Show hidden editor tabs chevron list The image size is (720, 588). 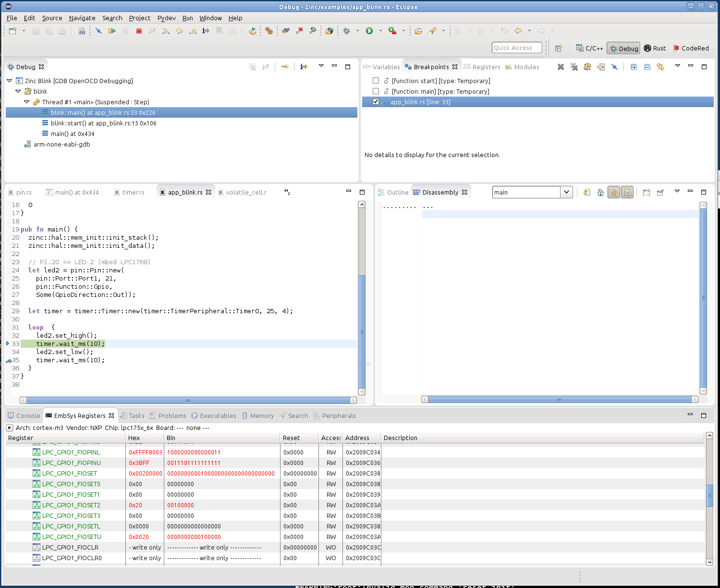tap(287, 192)
